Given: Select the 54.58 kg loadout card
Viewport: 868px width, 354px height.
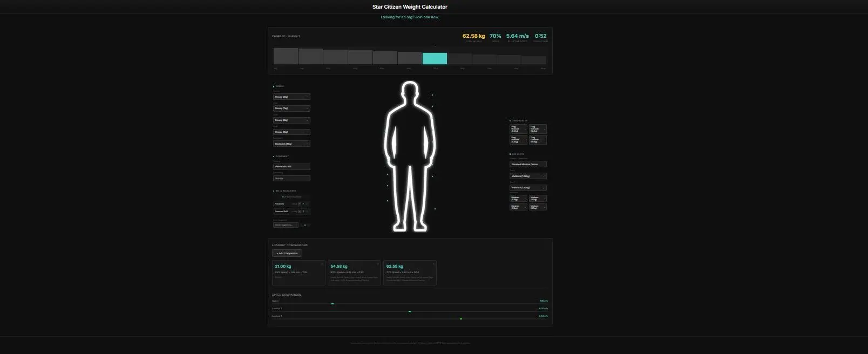Looking at the screenshot, I should [x=354, y=273].
